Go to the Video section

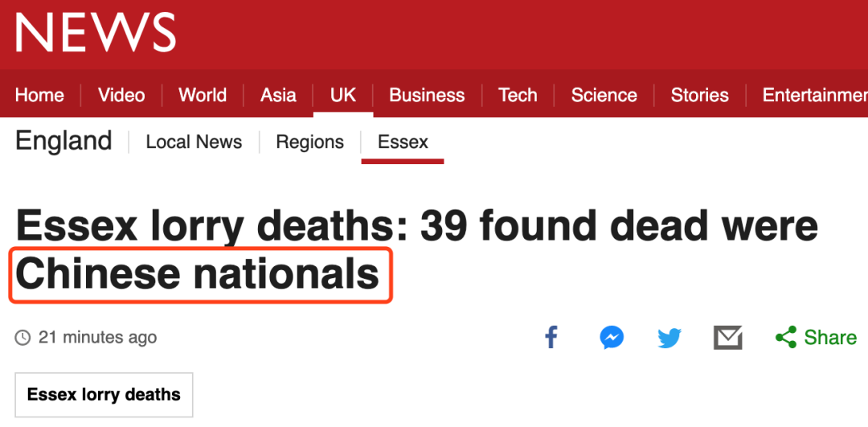pyautogui.click(x=121, y=95)
